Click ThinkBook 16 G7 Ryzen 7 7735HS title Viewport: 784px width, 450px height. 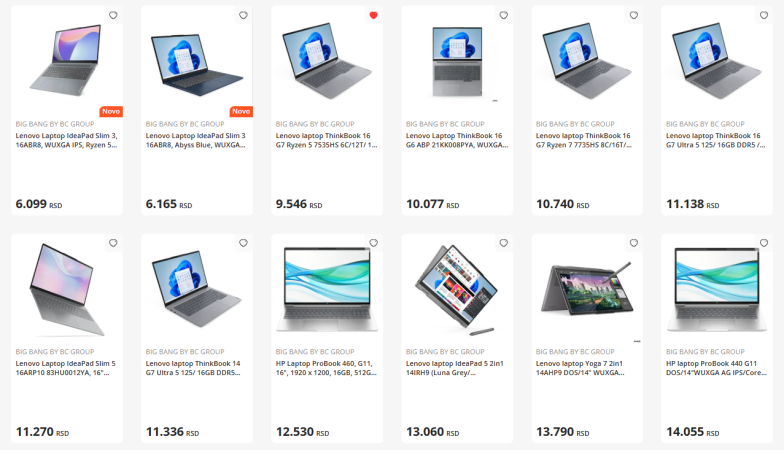pos(584,140)
